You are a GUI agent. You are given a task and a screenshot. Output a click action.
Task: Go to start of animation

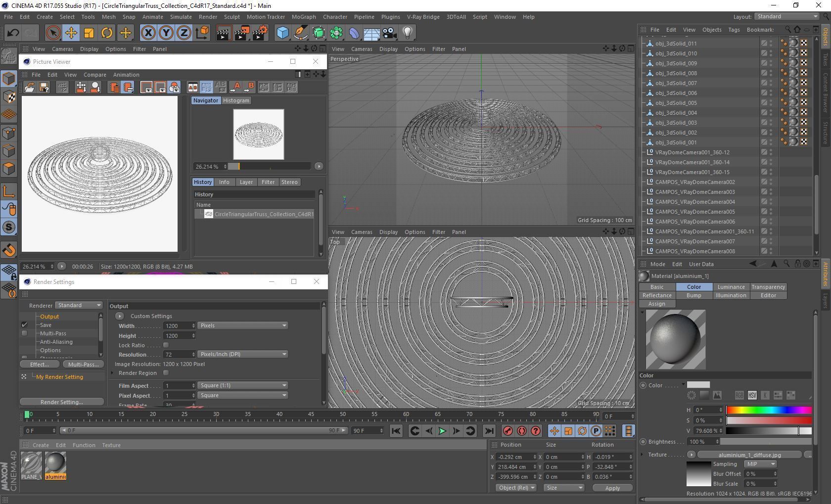coord(396,431)
